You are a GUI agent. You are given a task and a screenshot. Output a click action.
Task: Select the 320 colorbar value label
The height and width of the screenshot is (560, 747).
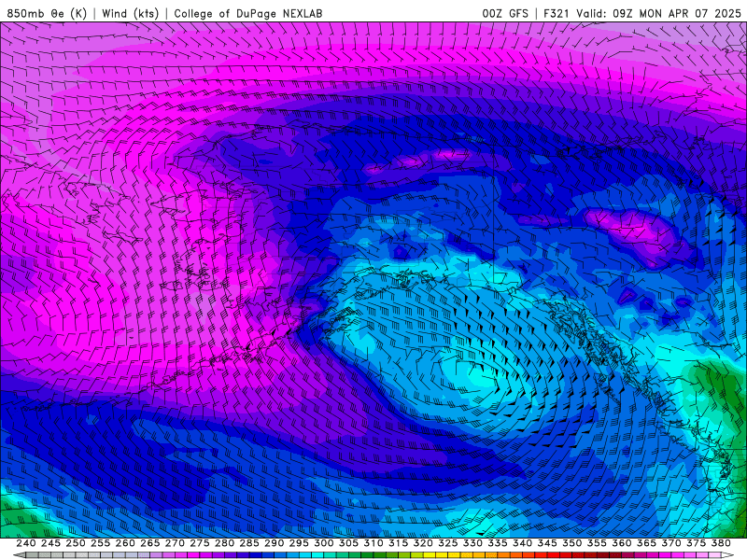pos(423,543)
